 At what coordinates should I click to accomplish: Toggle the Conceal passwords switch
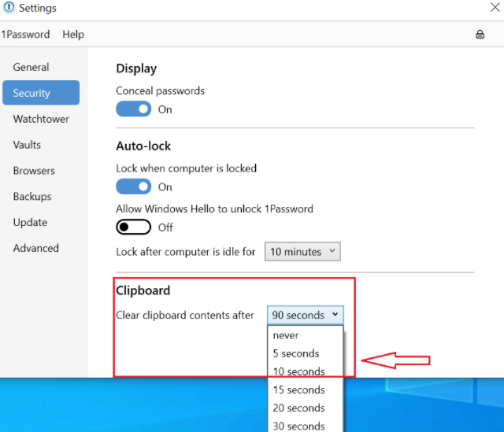[x=133, y=109]
